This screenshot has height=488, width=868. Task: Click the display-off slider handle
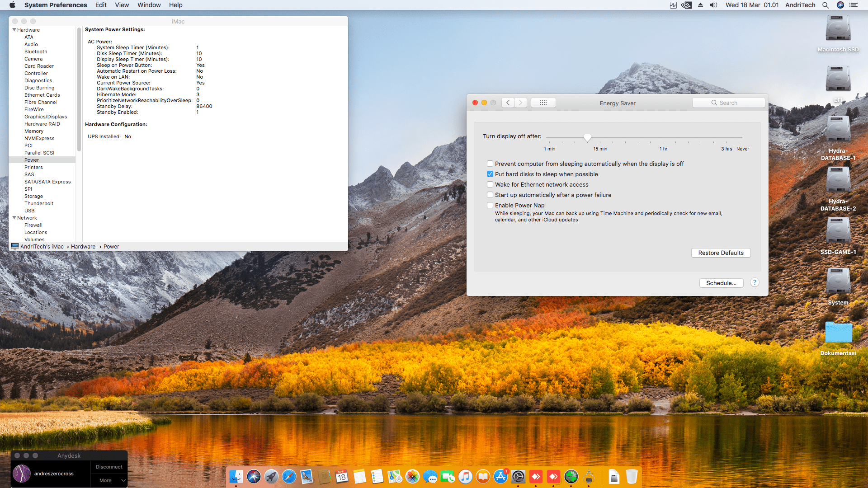[x=587, y=137]
